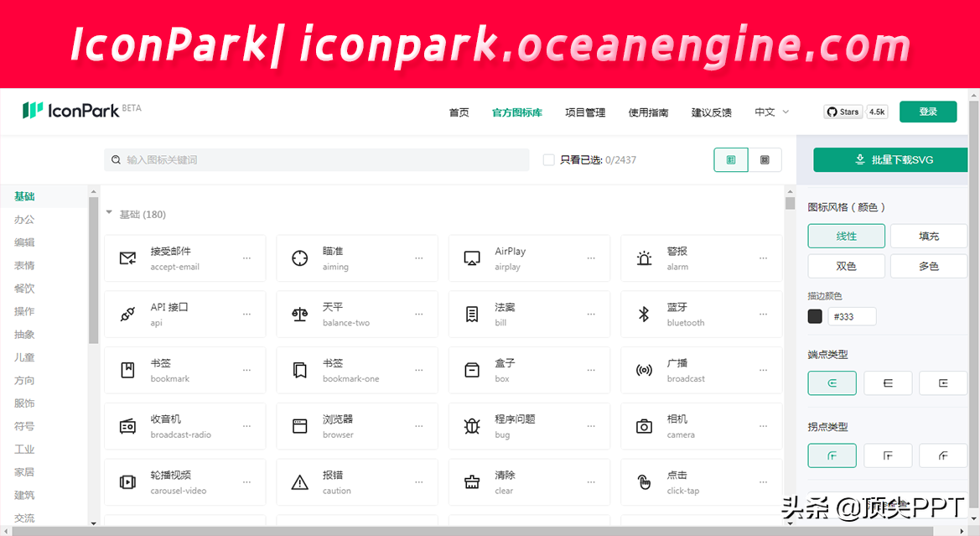Image resolution: width=980 pixels, height=536 pixels.
Task: Open the 建议反馈 nav item
Action: [x=711, y=112]
